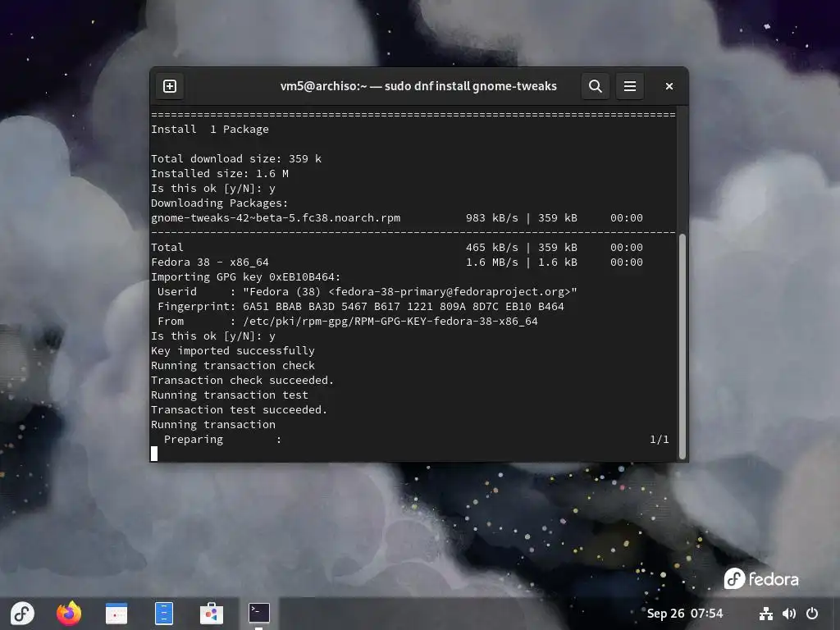This screenshot has width=840, height=630.
Task: Open the wired network status icon
Action: pyautogui.click(x=765, y=614)
